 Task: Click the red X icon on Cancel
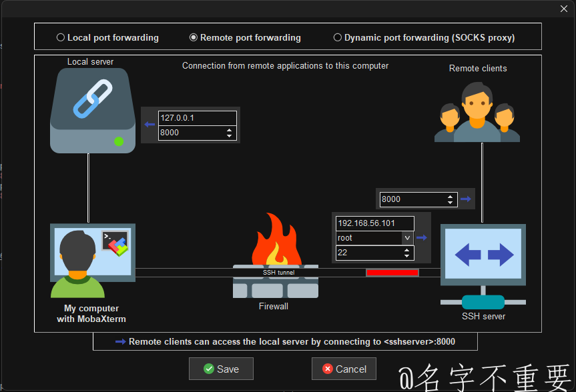328,369
